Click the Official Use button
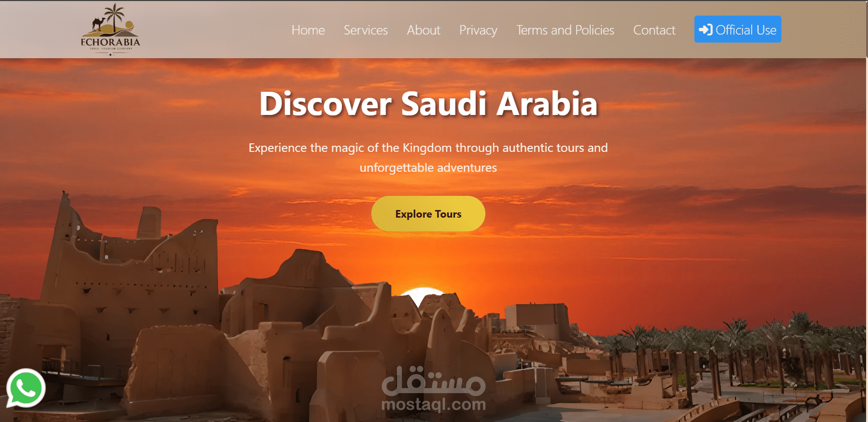Screen dimensions: 868x422 click(x=737, y=29)
